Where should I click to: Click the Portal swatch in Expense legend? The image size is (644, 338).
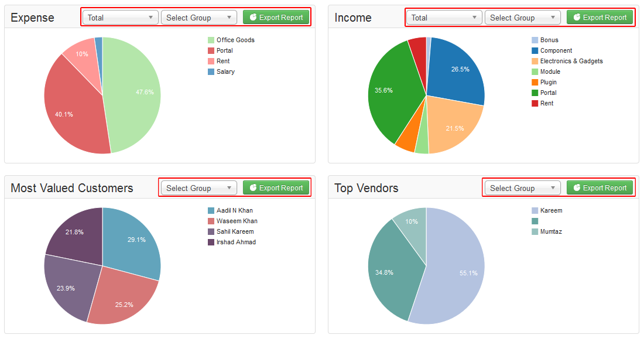click(x=211, y=50)
